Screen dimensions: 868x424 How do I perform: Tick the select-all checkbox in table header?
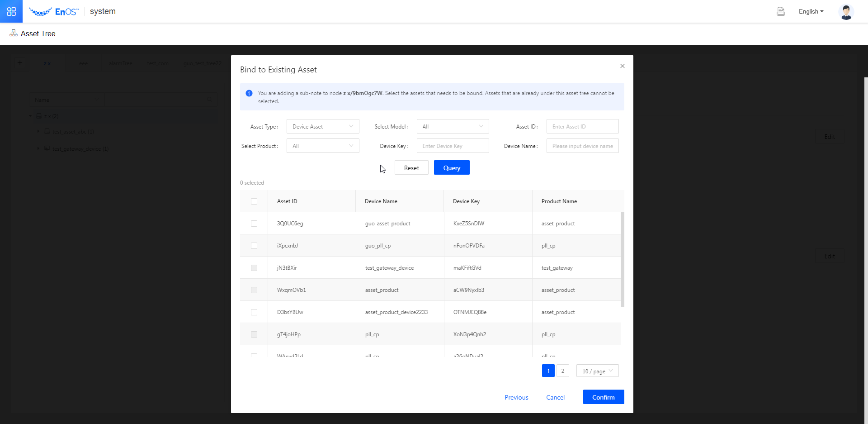254,201
